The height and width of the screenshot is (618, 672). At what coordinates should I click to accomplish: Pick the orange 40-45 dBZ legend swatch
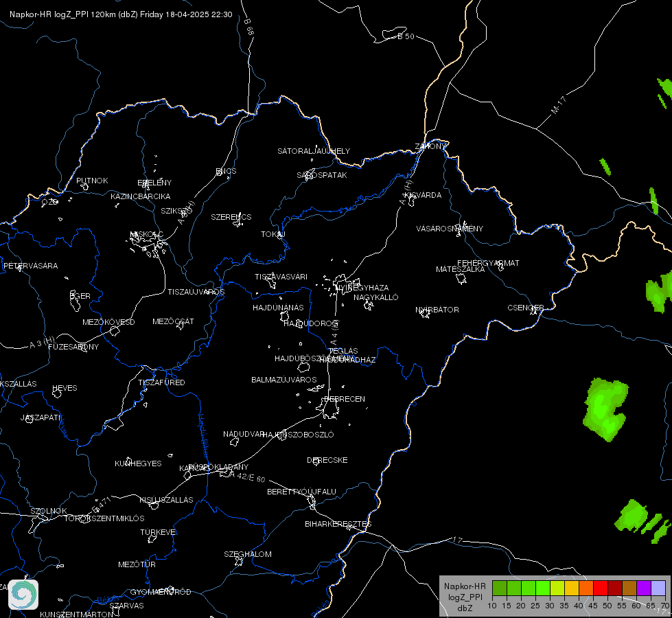(x=586, y=588)
